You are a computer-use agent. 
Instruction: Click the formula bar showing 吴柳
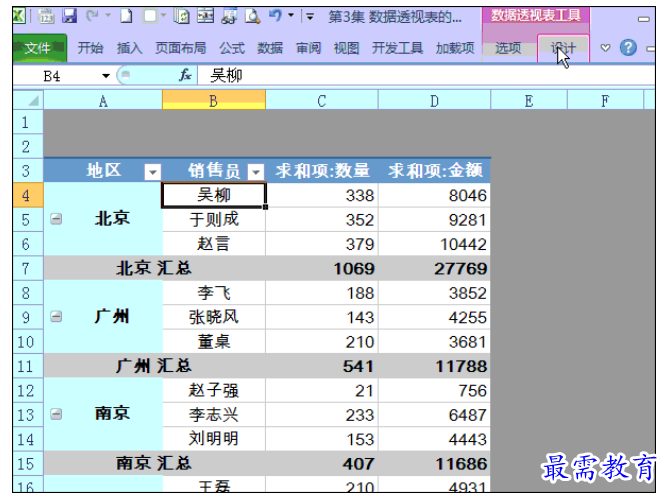pos(425,76)
